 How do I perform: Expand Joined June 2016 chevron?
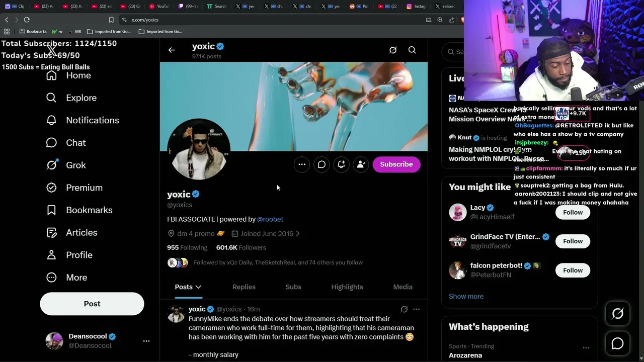[298, 233]
